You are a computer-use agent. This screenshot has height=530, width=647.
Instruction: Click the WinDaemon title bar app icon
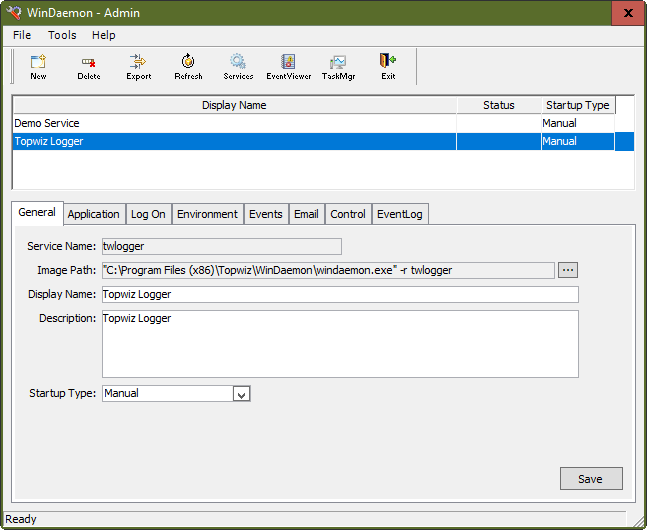click(x=14, y=13)
